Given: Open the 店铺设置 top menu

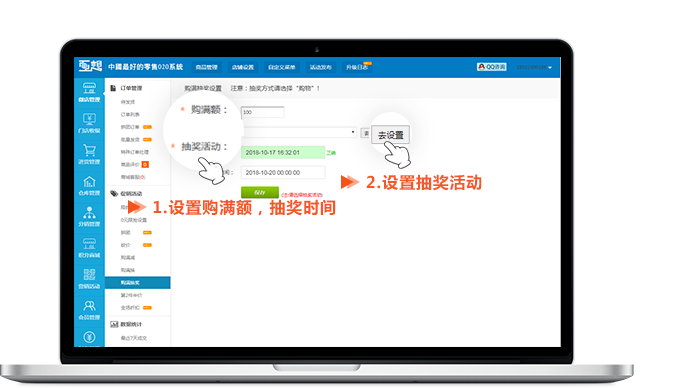Looking at the screenshot, I should [243, 67].
